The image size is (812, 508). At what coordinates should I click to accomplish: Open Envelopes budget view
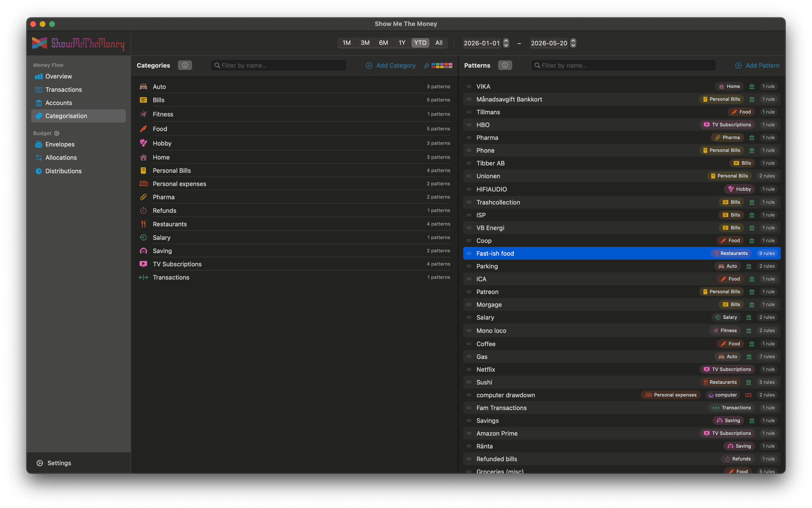pos(78,144)
